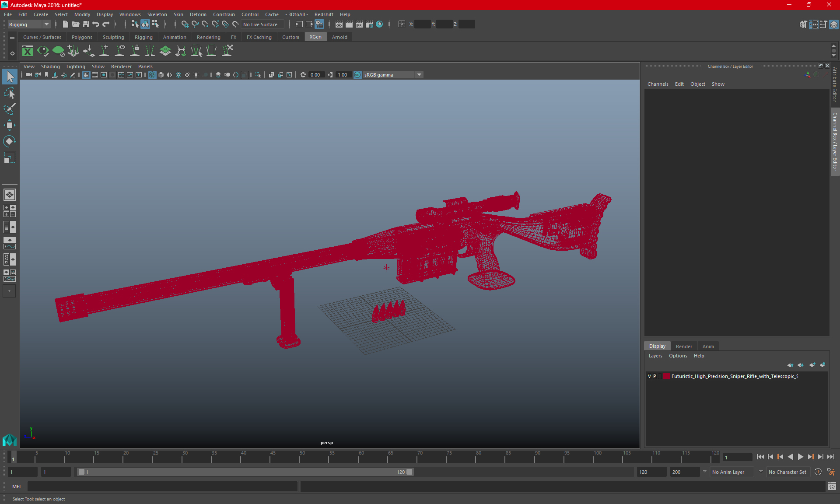Open the Skeleton menu
The width and height of the screenshot is (840, 504).
click(157, 14)
